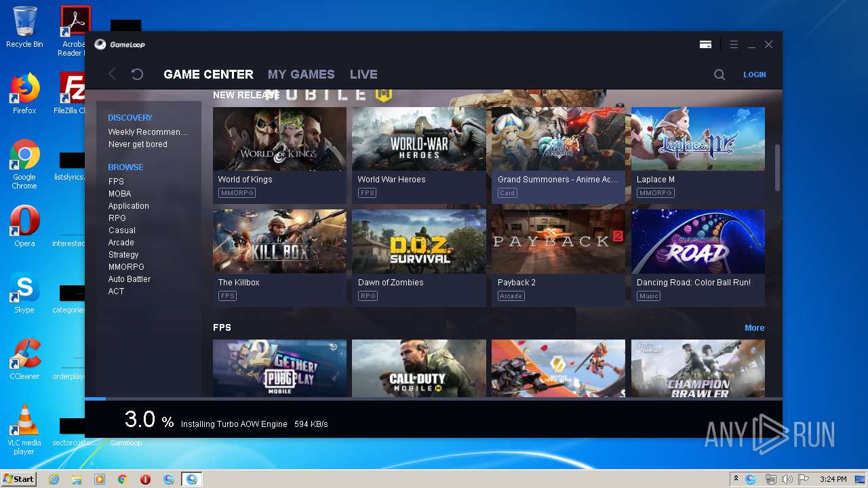
Task: Browse the MOBA category
Action: tap(120, 194)
